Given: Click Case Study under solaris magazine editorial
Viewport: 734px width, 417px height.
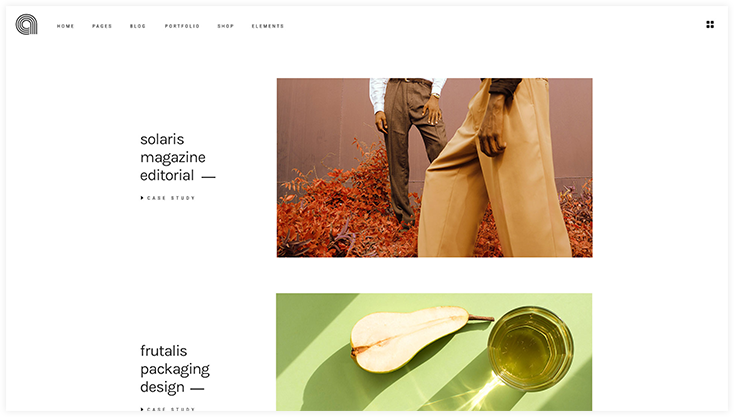Looking at the screenshot, I should 171,198.
